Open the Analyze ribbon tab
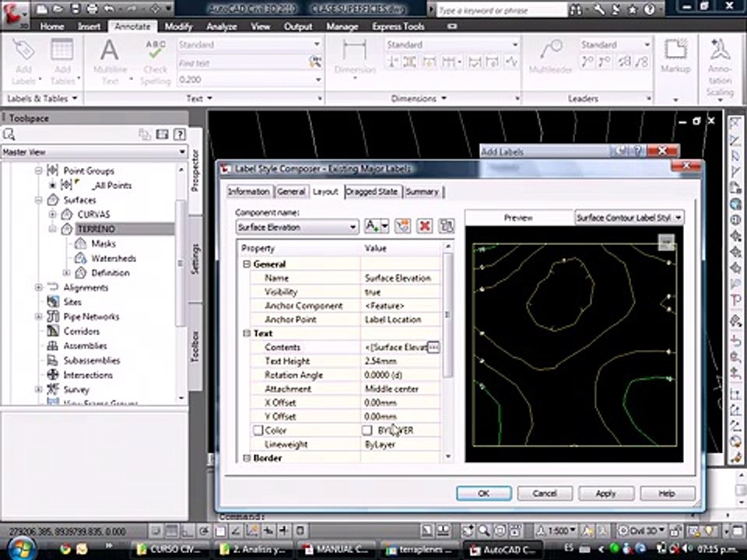The height and width of the screenshot is (560, 747). 222,26
